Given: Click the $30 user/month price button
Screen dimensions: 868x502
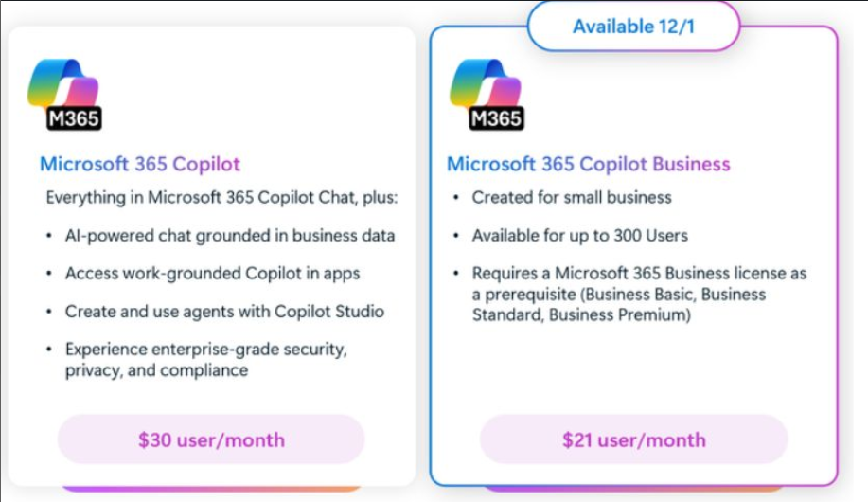Looking at the screenshot, I should tap(211, 439).
